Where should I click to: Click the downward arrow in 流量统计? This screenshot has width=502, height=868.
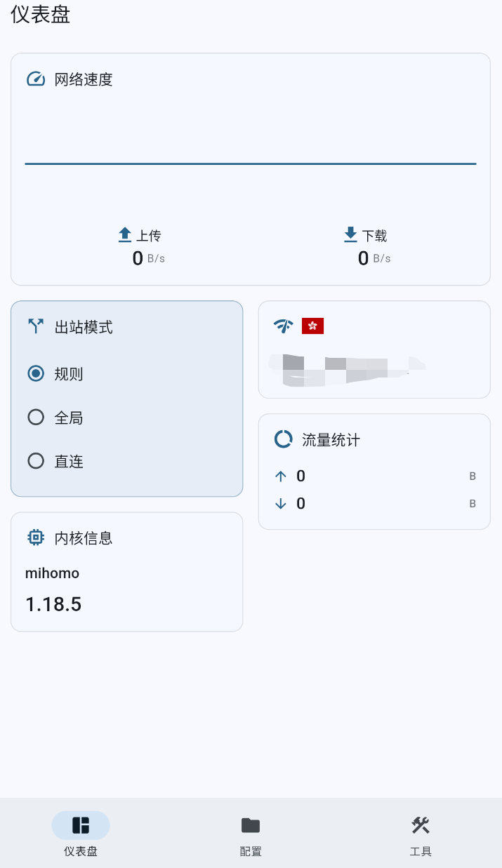282,503
